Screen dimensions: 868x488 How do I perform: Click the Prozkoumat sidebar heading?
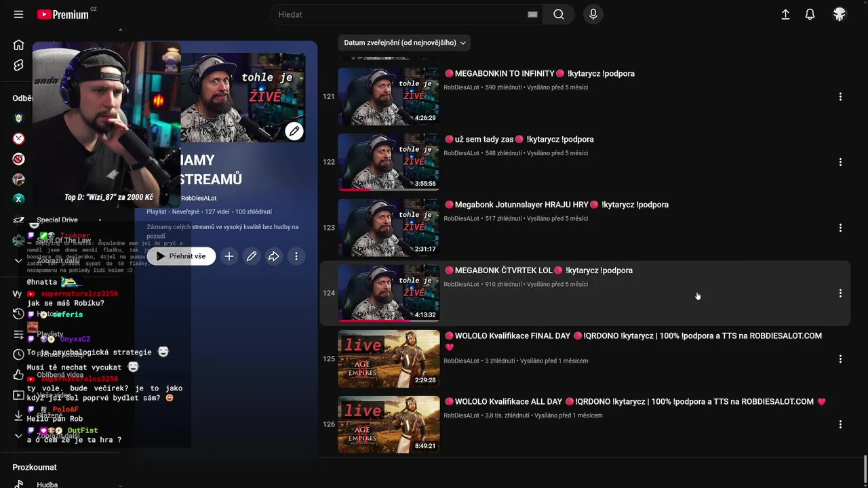(x=35, y=467)
